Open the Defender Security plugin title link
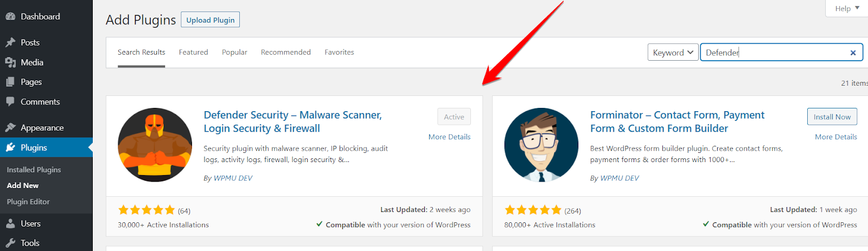 (x=293, y=121)
